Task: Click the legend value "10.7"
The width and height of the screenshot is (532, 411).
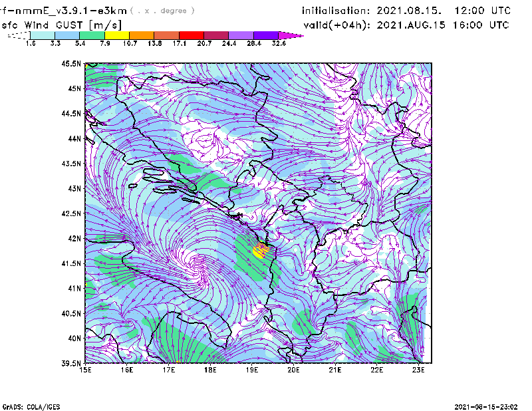Action: [130, 43]
